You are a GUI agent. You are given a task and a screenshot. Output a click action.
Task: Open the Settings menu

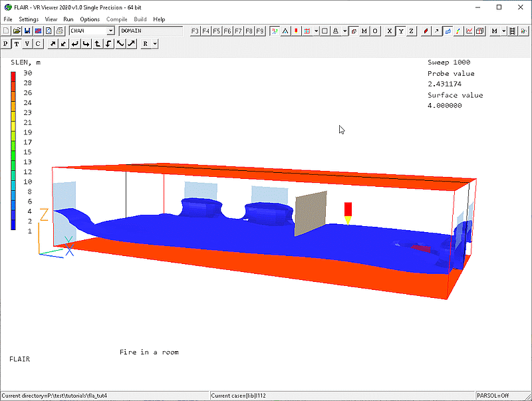(29, 19)
